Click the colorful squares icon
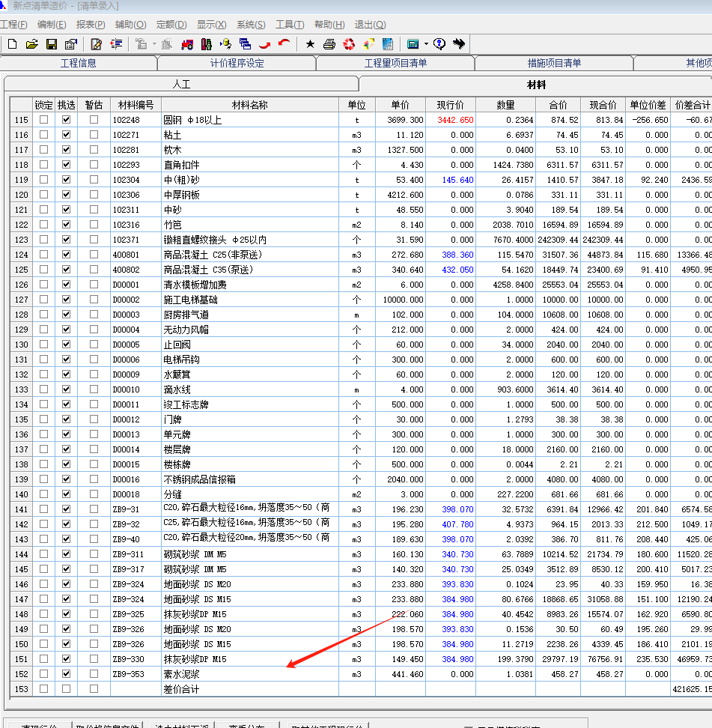The height and width of the screenshot is (728, 712). pos(368,44)
